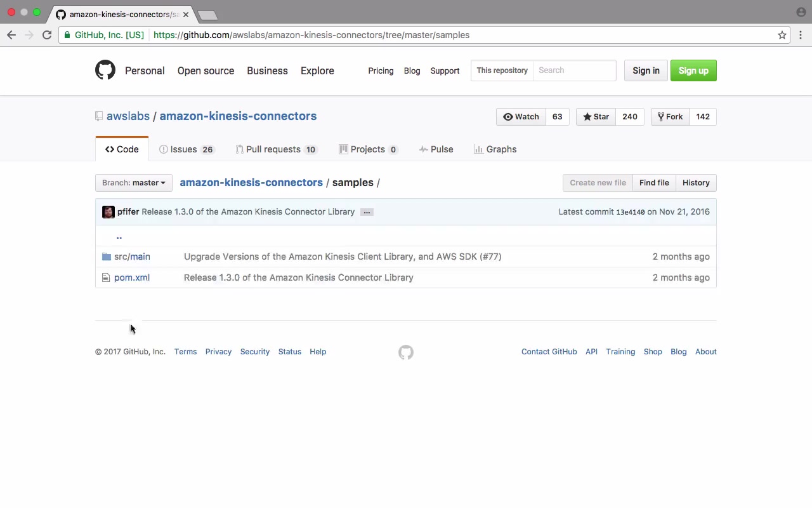Click the Find file button

click(x=654, y=183)
